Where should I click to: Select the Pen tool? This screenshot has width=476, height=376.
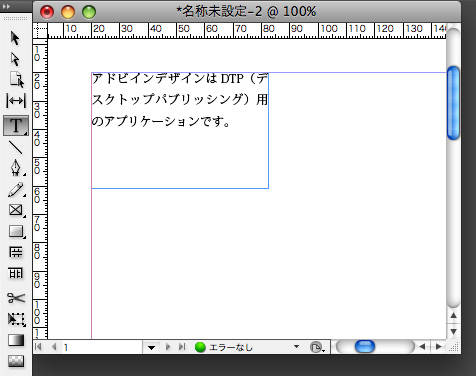[16, 168]
